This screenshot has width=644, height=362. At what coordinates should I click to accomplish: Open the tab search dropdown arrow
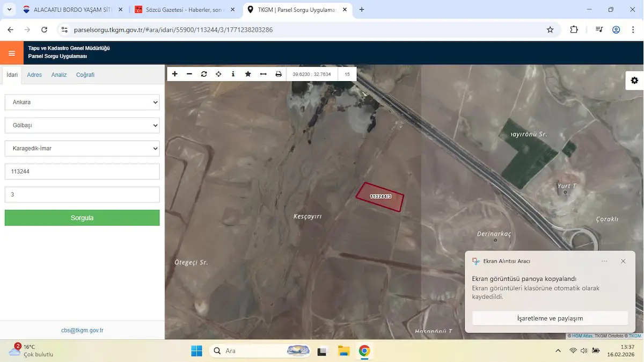coord(9,10)
